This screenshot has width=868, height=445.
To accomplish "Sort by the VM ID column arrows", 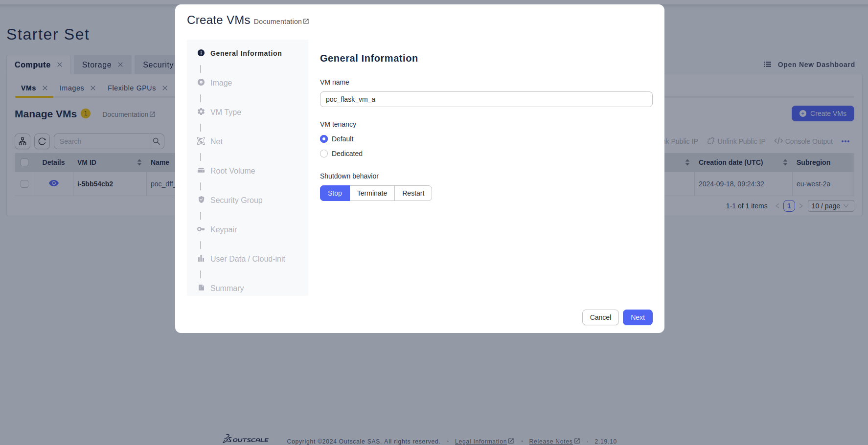I will 139,162.
